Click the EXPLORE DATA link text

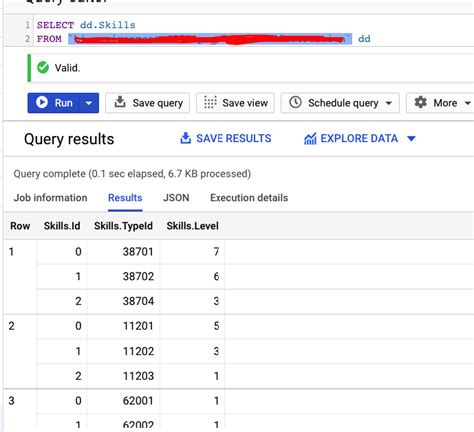(x=359, y=138)
